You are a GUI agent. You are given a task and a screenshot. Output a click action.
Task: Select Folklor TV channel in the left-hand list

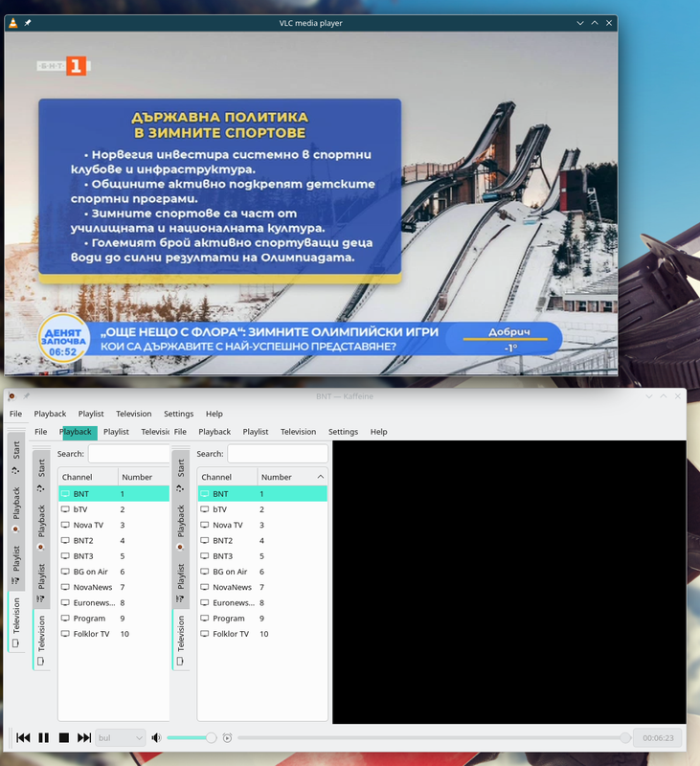coord(114,634)
